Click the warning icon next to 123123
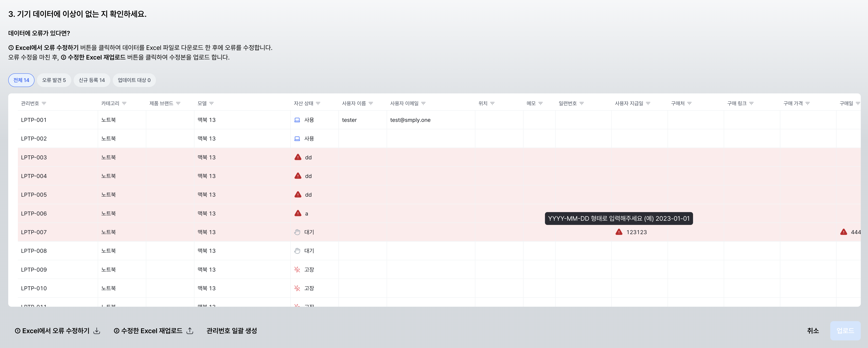 (x=619, y=232)
